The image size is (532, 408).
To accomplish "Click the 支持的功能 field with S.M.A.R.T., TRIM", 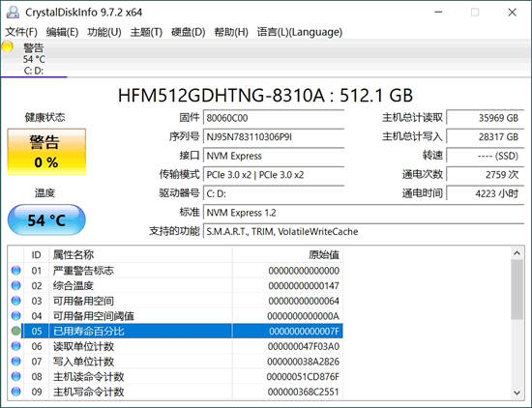I will [x=364, y=232].
